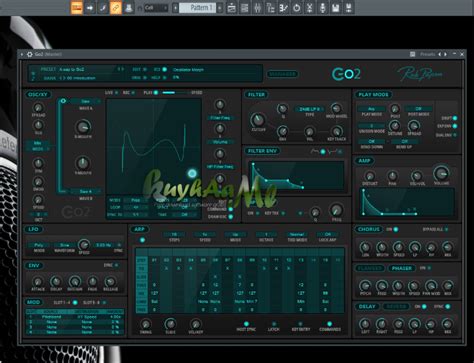The image size is (474, 363).
Task: Toggle the ECS indicator on
Action: tap(164, 69)
